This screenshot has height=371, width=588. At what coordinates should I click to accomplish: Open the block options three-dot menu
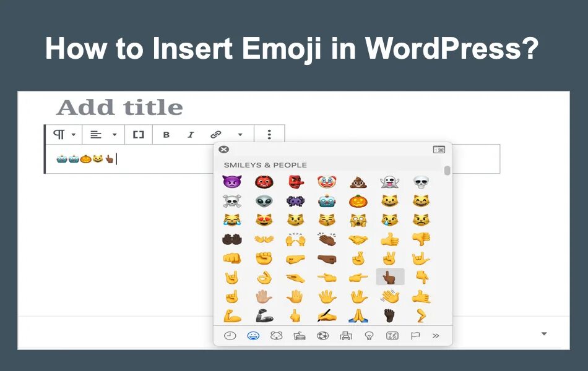269,135
